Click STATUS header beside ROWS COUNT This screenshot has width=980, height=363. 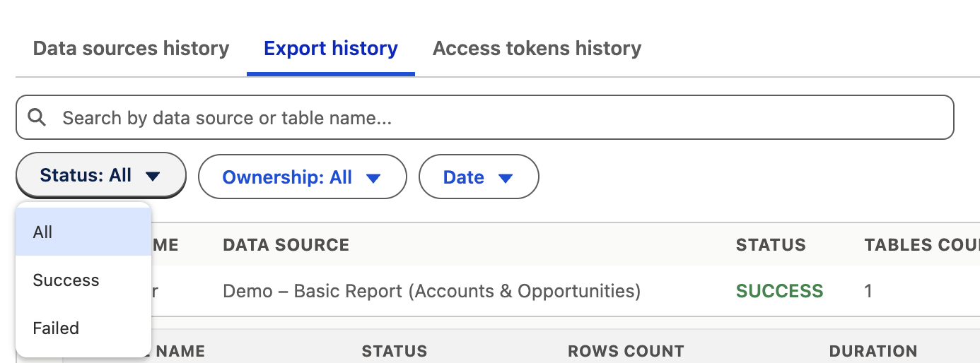pos(394,351)
